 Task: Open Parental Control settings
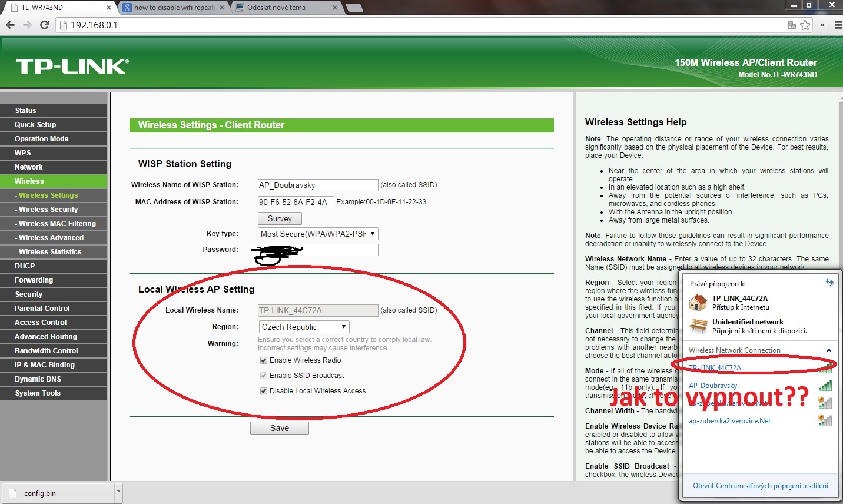(x=54, y=309)
